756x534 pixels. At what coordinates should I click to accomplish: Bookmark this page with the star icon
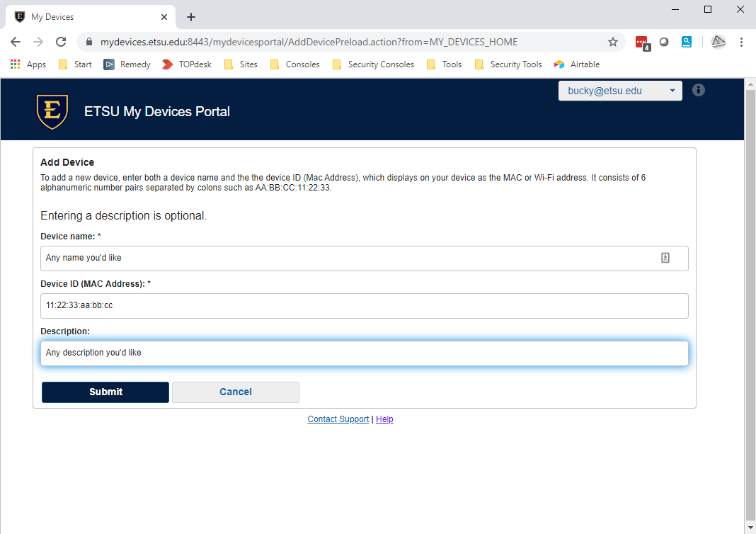[x=613, y=42]
